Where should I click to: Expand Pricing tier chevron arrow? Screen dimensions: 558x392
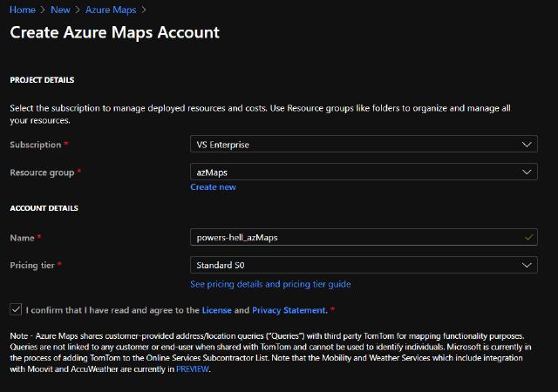(x=527, y=265)
